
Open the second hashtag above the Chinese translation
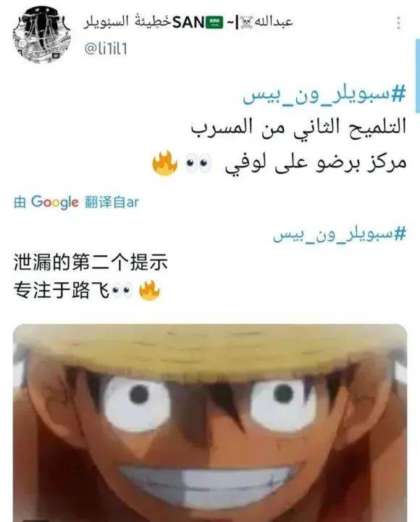(x=339, y=234)
